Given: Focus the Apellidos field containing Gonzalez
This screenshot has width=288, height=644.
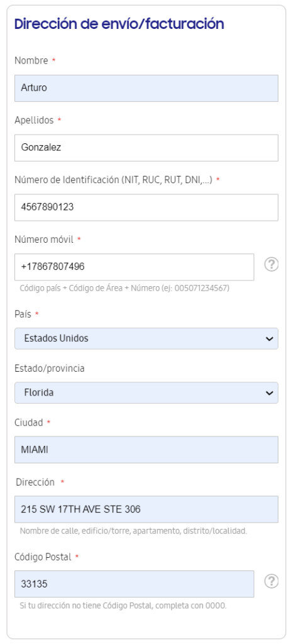Looking at the screenshot, I should click(147, 148).
